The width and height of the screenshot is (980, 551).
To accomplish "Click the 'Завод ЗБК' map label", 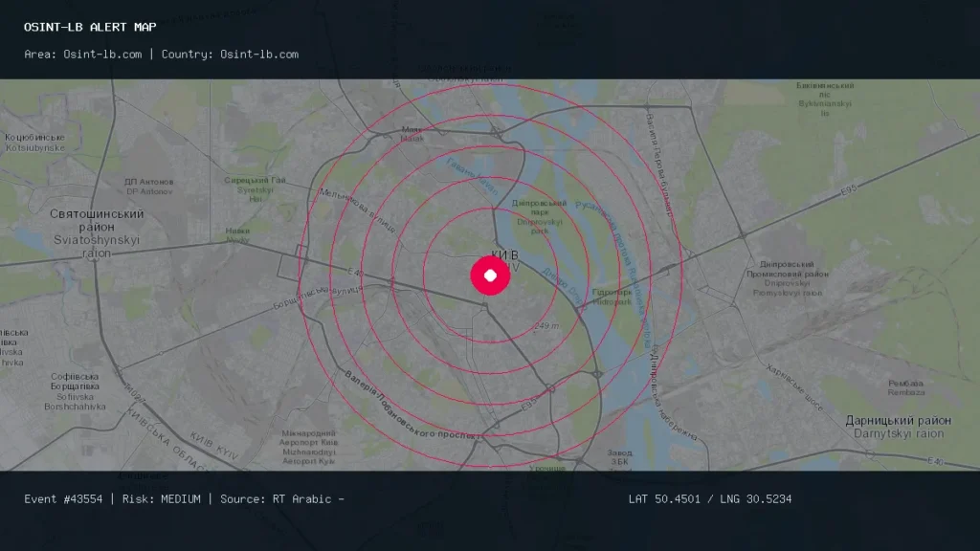I will coord(619,457).
